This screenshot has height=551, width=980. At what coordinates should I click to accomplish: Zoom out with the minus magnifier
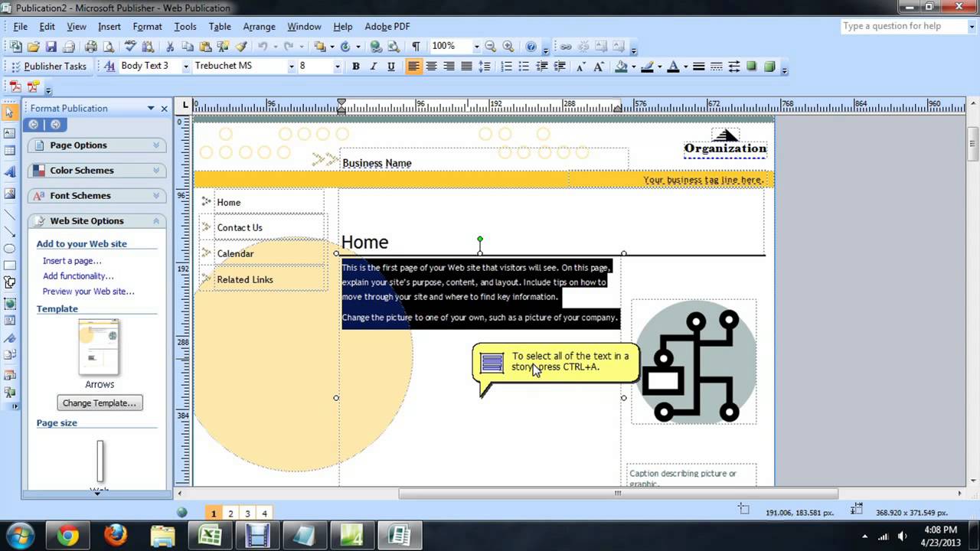pos(490,47)
